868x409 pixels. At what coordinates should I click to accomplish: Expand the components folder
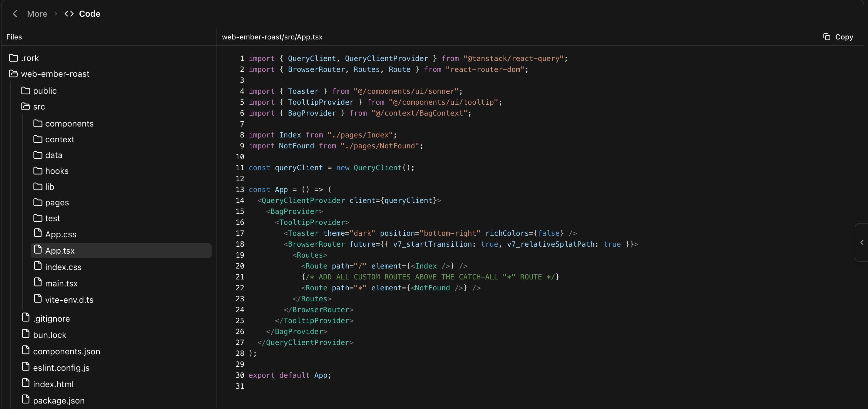[63, 123]
